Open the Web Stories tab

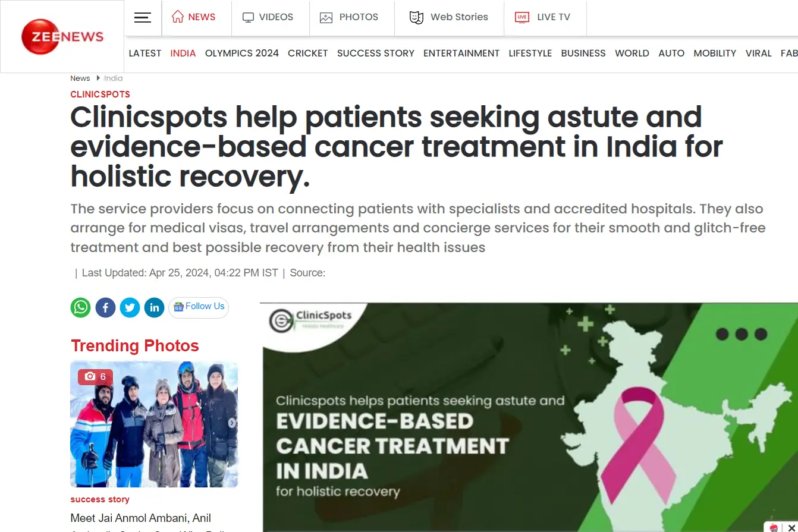pos(449,17)
